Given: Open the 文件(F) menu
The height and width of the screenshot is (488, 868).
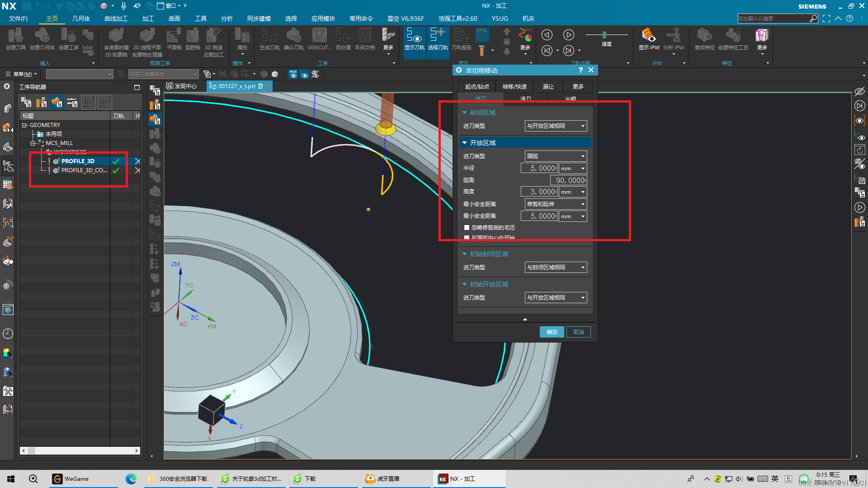Looking at the screenshot, I should [18, 19].
